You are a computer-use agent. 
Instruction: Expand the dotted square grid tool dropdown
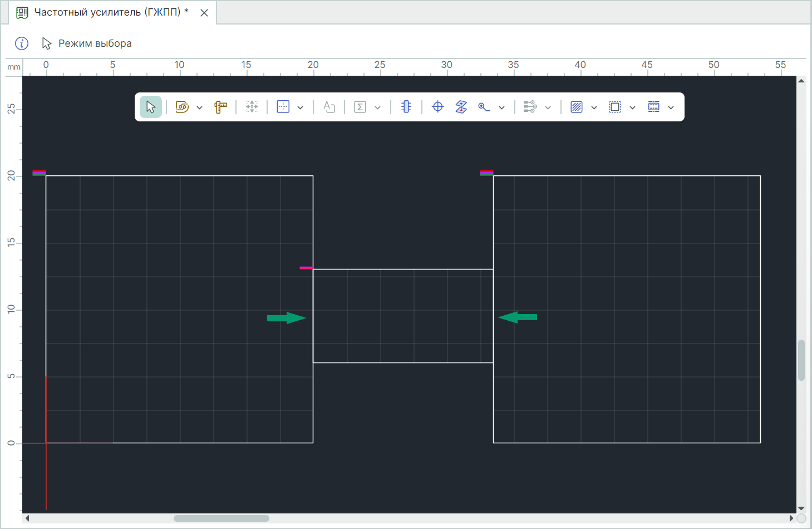pos(301,107)
